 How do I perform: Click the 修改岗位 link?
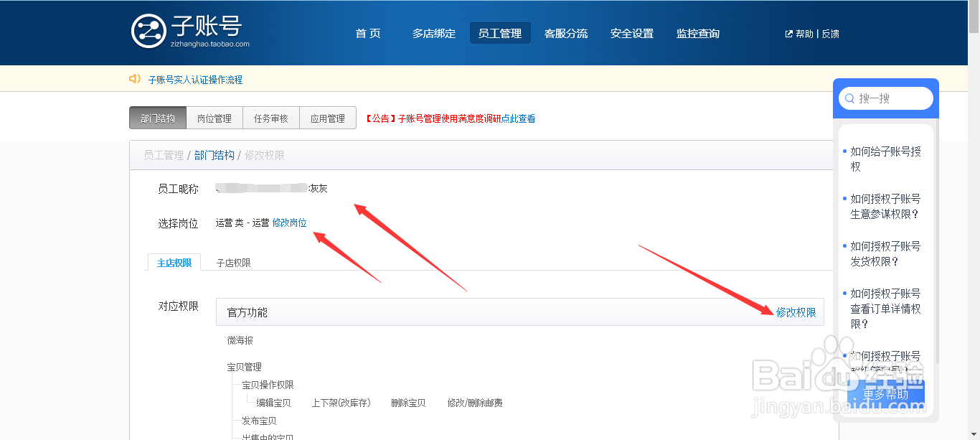(x=290, y=223)
